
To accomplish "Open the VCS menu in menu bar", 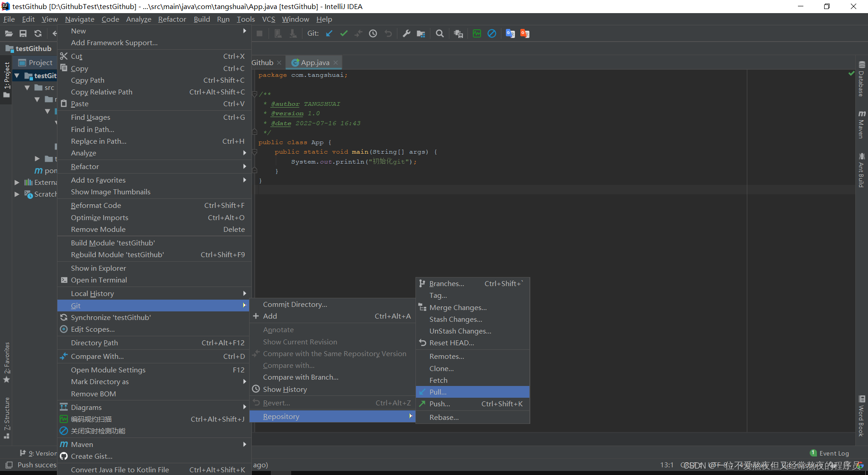I will point(269,19).
